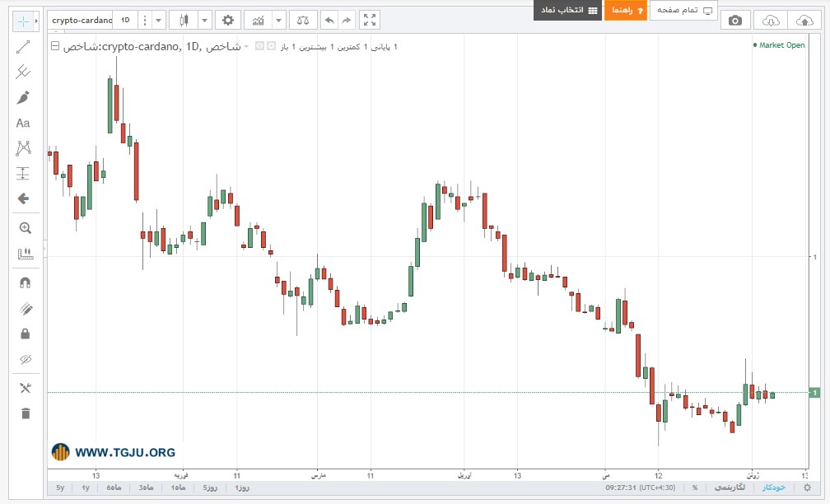
Task: Open the candle style dropdown arrow
Action: [205, 20]
